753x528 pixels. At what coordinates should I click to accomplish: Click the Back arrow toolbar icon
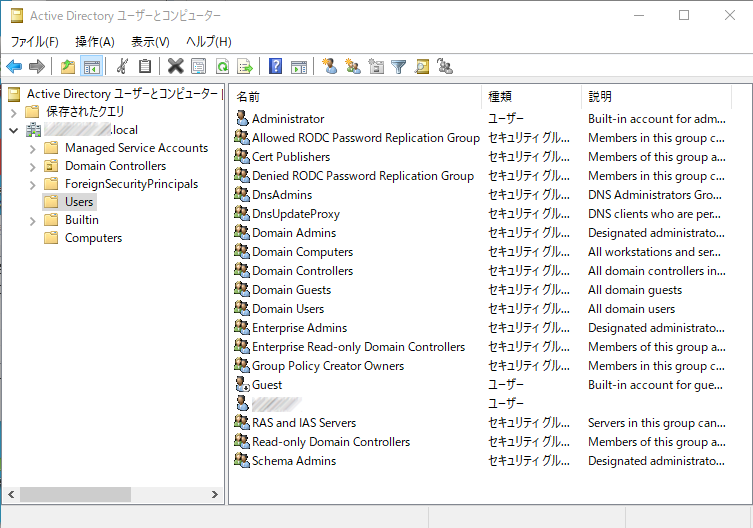tap(14, 66)
